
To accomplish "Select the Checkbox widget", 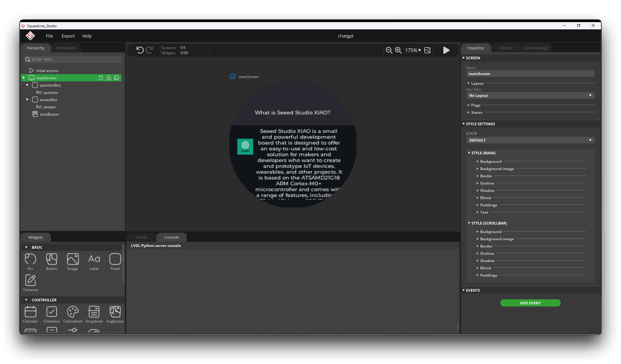I will click(x=52, y=315).
